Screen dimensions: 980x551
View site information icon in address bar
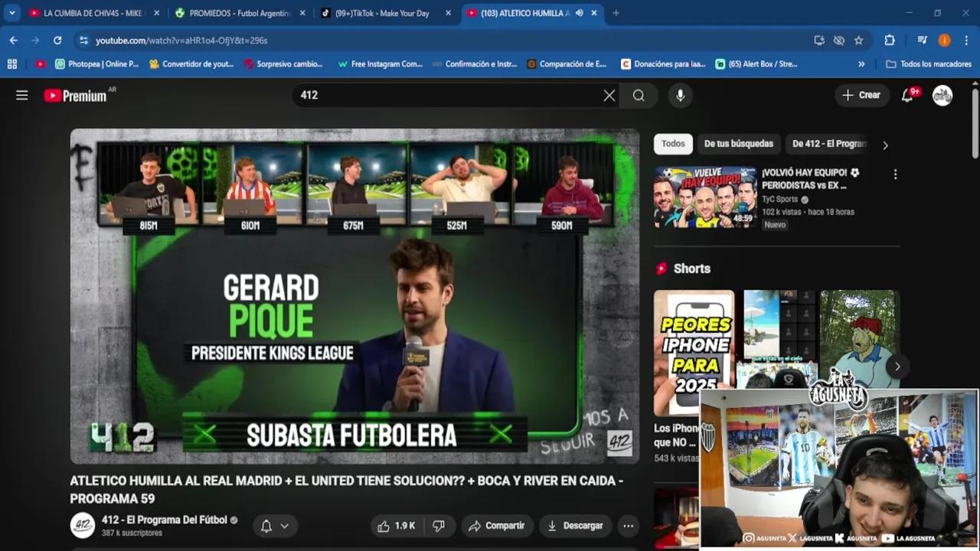pos(83,40)
